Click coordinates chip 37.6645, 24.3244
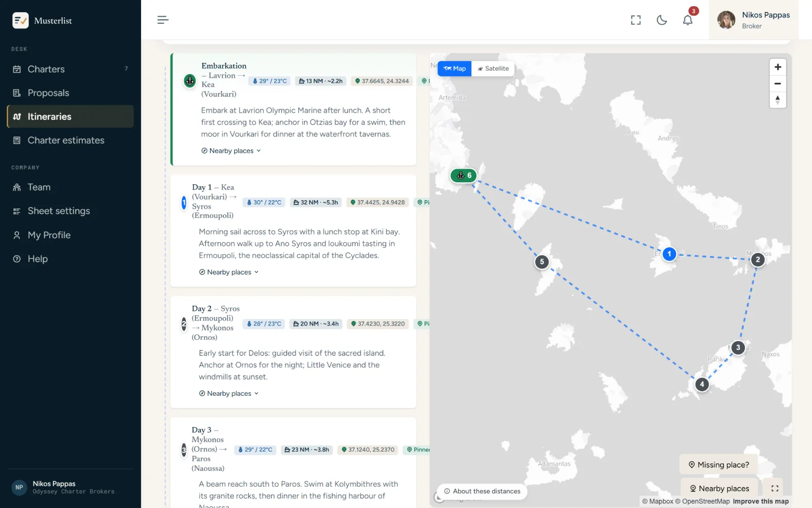 [x=382, y=81]
